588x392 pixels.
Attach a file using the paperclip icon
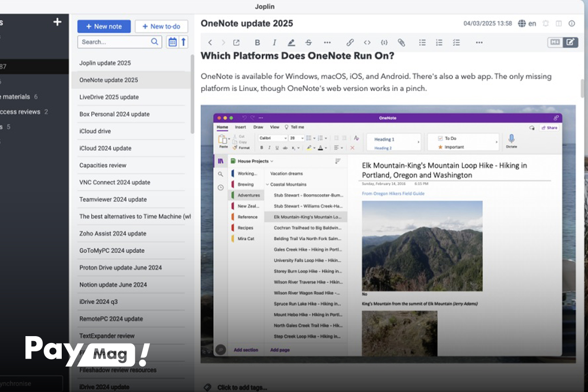click(x=401, y=43)
